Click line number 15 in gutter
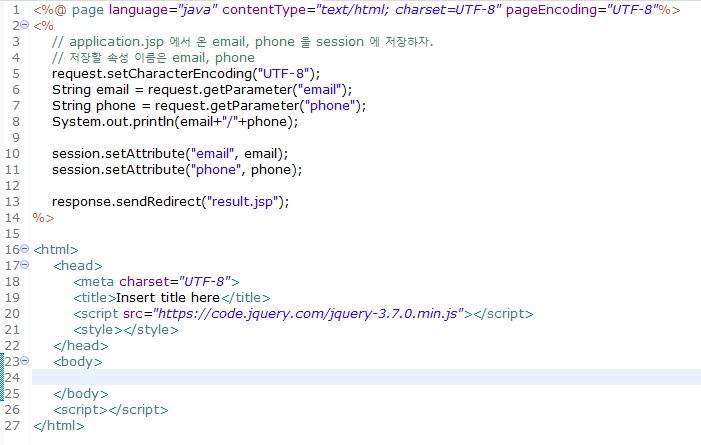 click(x=13, y=234)
